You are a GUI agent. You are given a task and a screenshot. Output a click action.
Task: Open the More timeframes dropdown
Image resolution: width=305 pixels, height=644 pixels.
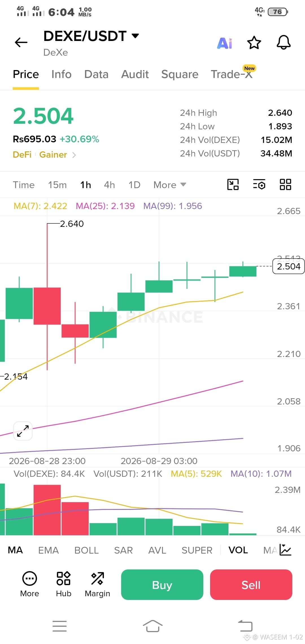pos(170,185)
